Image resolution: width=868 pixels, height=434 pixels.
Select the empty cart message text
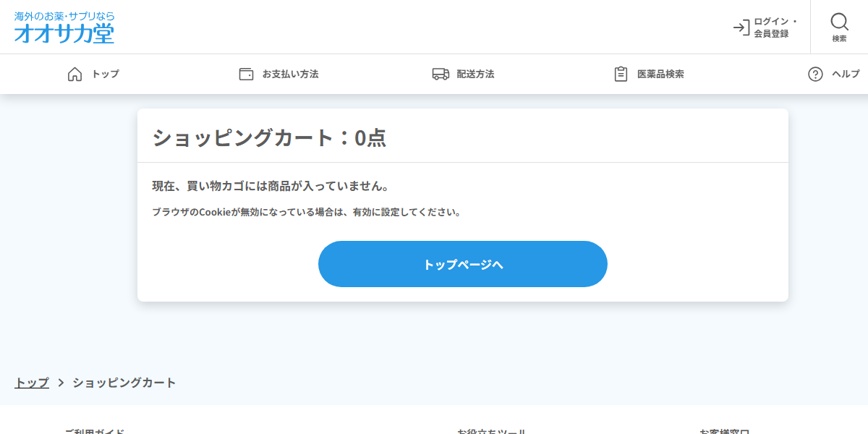click(x=271, y=186)
